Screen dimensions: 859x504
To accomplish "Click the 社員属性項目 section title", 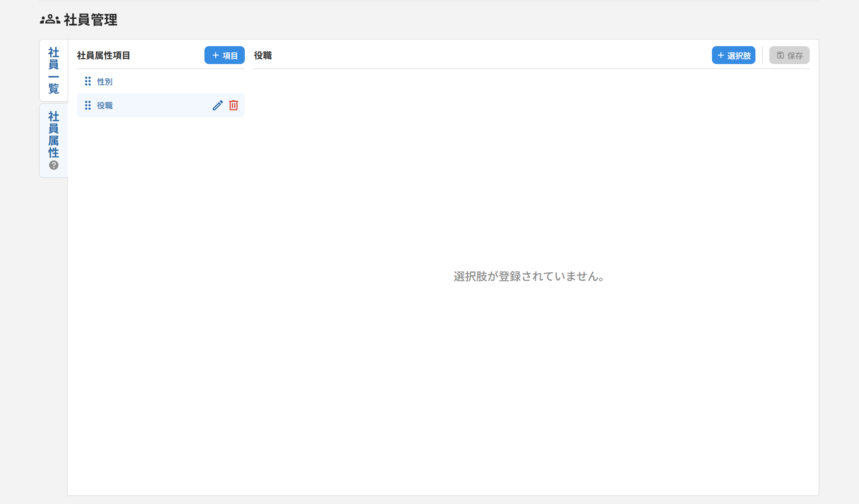I will point(104,55).
